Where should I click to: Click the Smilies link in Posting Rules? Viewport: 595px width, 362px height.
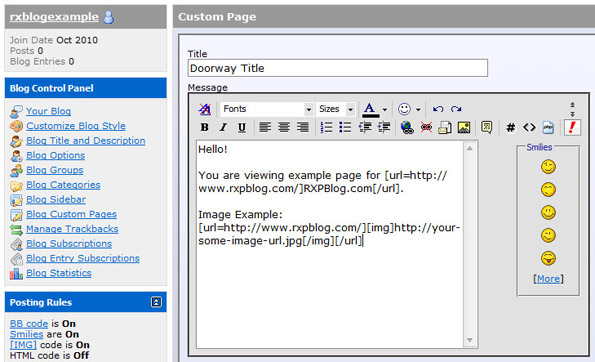[27, 334]
